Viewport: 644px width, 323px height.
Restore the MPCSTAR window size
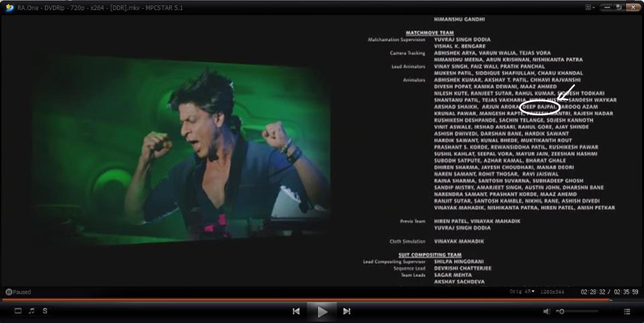pyautogui.click(x=619, y=7)
